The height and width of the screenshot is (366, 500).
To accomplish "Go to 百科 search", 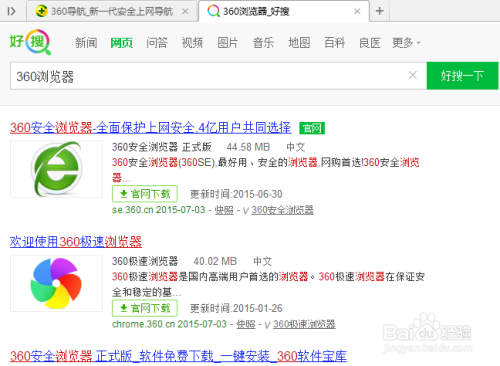I will pyautogui.click(x=334, y=43).
